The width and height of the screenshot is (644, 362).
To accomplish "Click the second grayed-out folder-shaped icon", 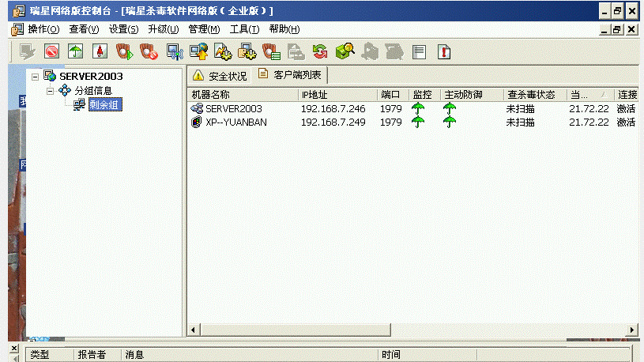I will coord(394,52).
